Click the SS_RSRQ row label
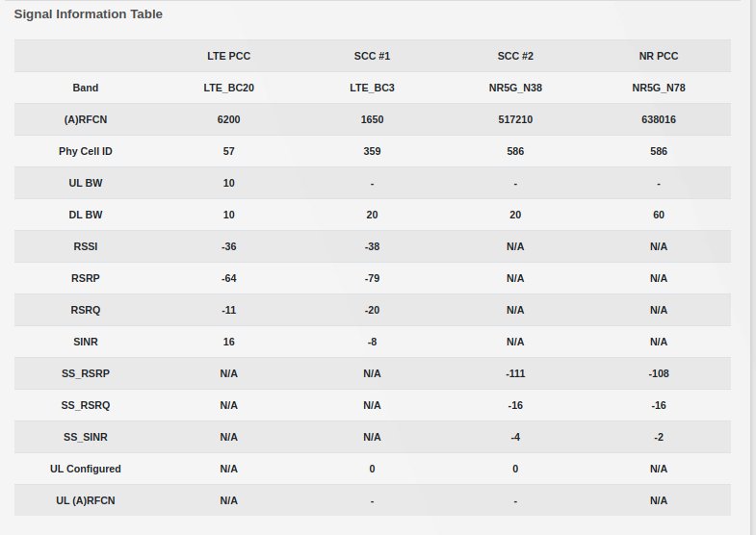Screen dimensions: 756x535 (86, 405)
